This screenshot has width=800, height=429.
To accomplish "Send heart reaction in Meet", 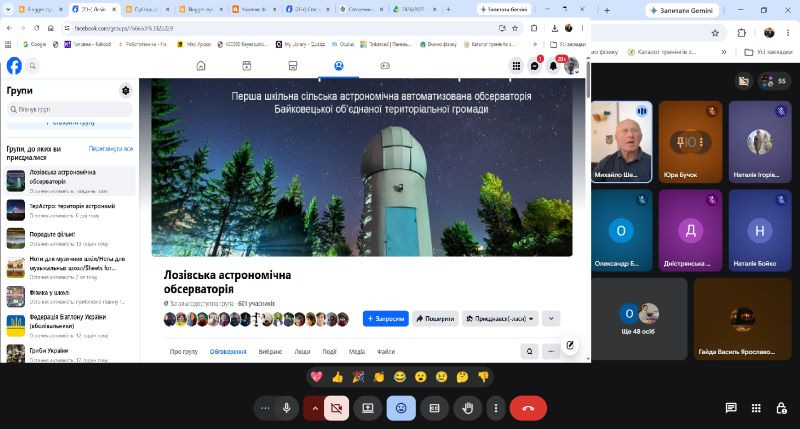I will 316,377.
